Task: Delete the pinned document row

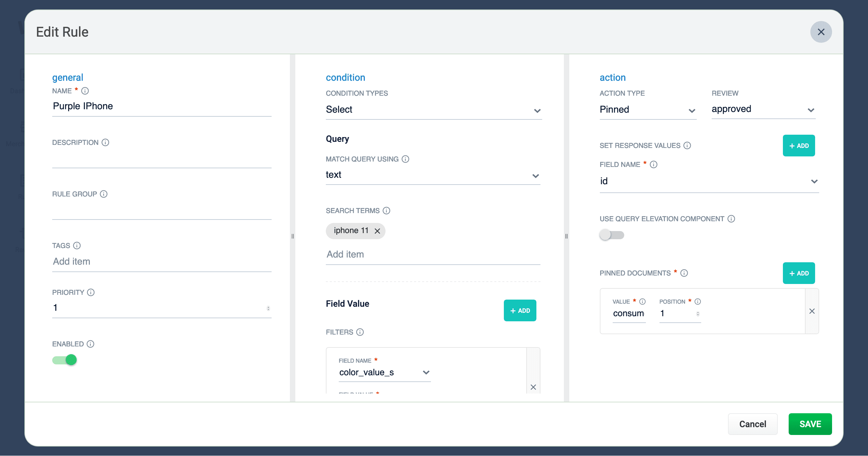Action: (812, 311)
